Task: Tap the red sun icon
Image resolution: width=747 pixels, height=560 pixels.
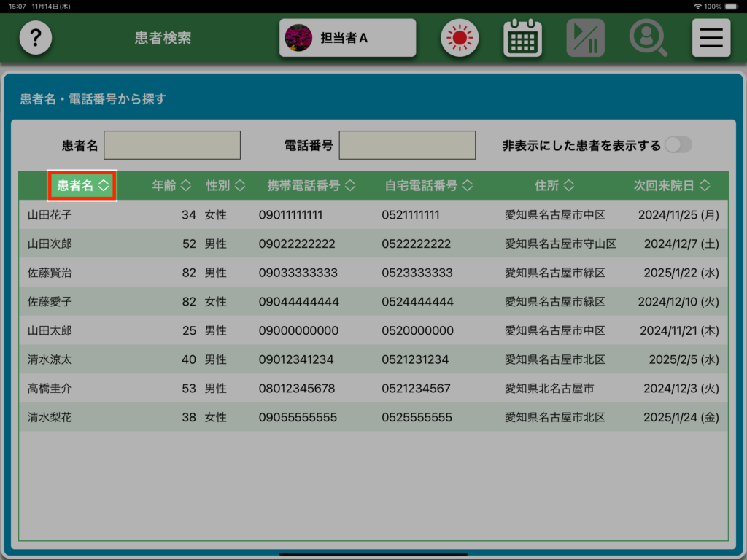Action: [459, 38]
